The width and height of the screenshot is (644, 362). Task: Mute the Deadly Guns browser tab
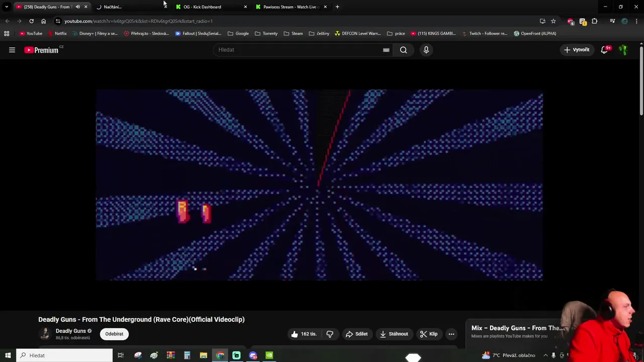click(x=77, y=7)
